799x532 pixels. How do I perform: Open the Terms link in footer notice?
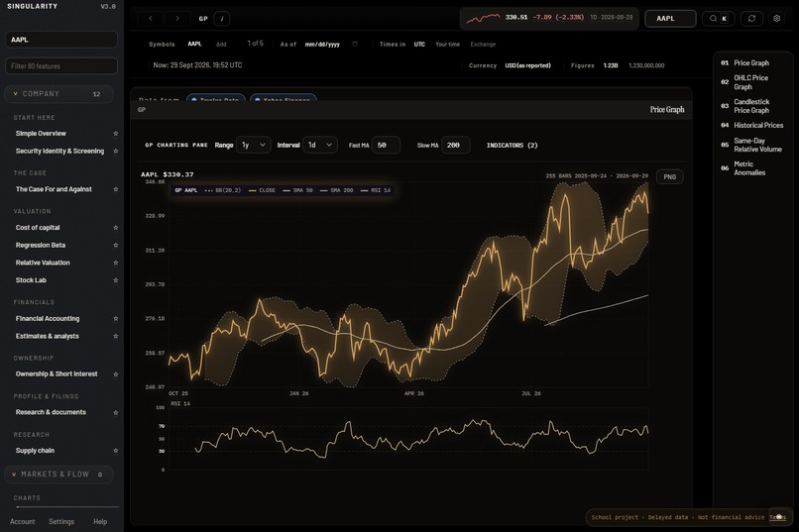pos(777,517)
